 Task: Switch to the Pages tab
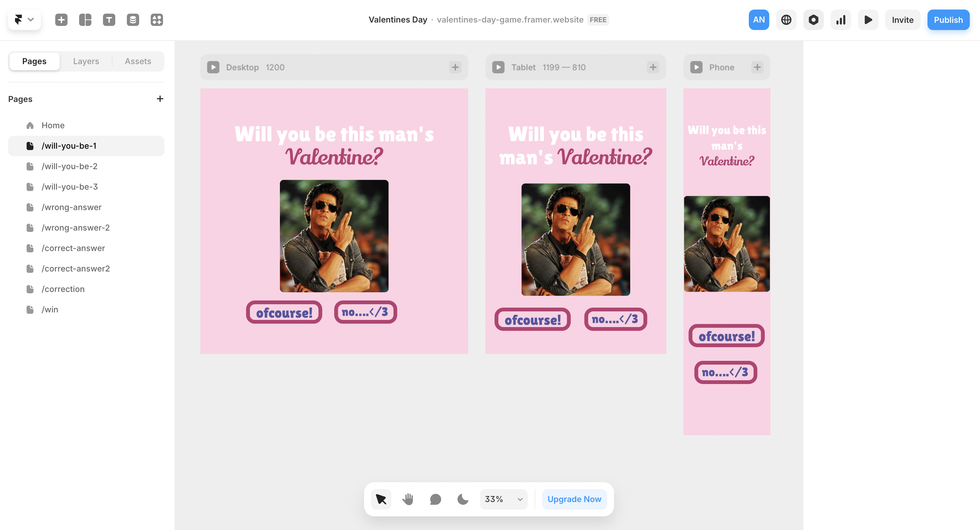[34, 61]
